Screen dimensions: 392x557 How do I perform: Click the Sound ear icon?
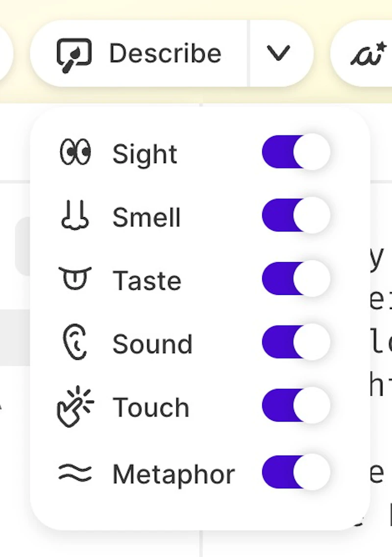[75, 342]
